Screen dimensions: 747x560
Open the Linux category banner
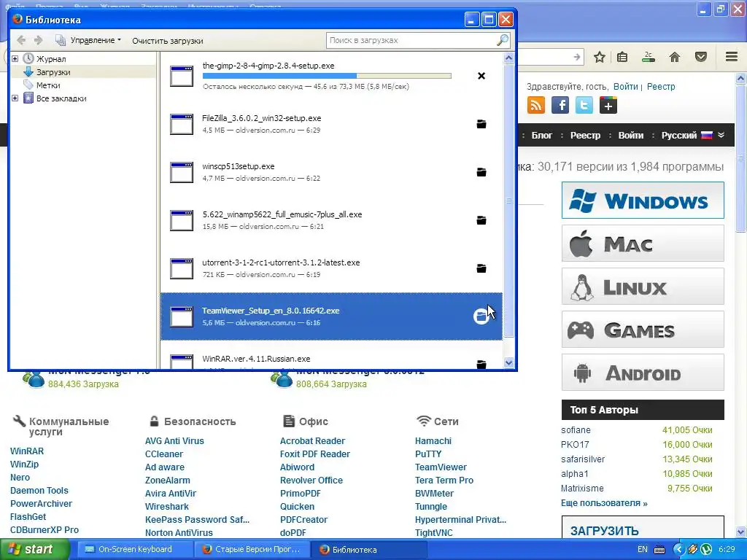tap(643, 286)
